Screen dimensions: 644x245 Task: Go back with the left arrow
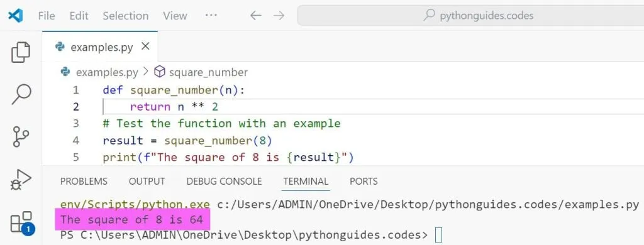255,16
